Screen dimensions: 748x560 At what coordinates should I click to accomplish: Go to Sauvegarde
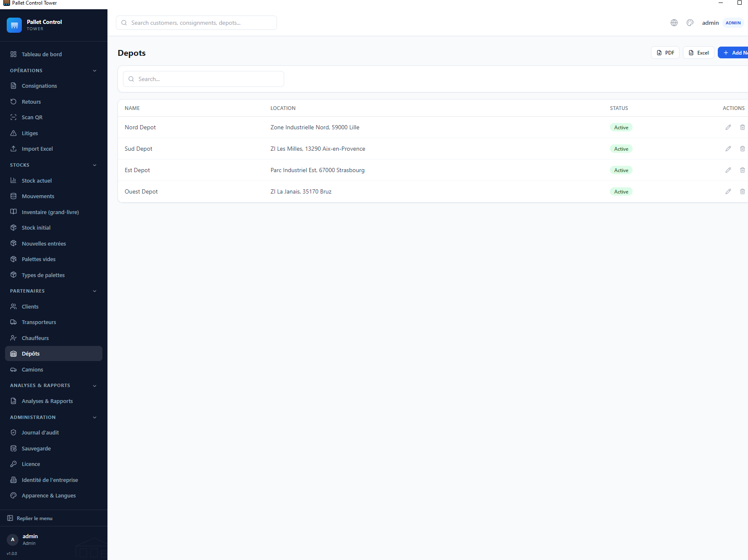[x=54, y=448]
